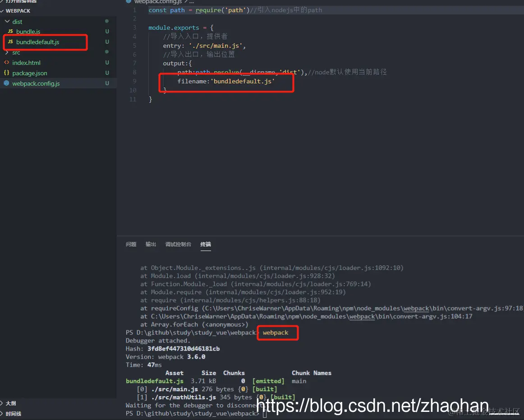Switch to the 输出 output tab
Image resolution: width=524 pixels, height=420 pixels.
(x=151, y=244)
